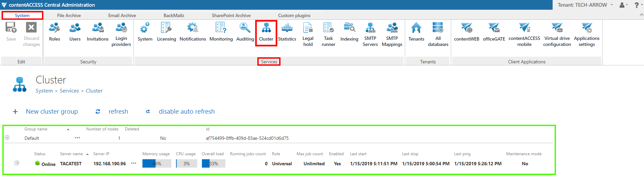
Task: Click the Services breadcrumb link
Action: (x=69, y=91)
